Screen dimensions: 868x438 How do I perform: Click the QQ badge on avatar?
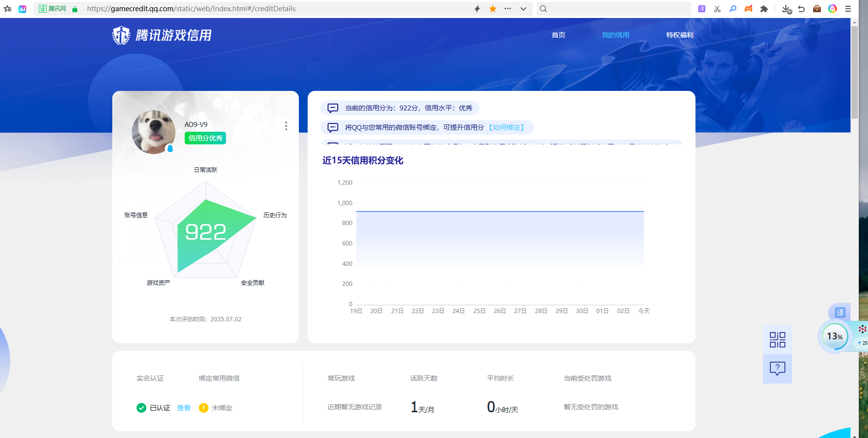pyautogui.click(x=170, y=149)
